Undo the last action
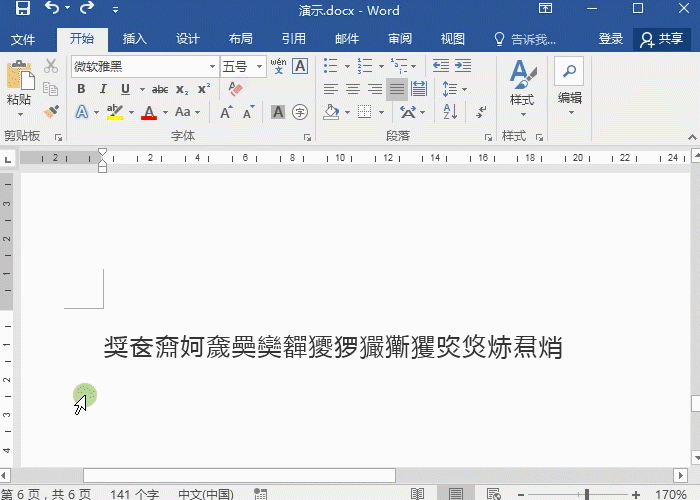 (x=52, y=8)
